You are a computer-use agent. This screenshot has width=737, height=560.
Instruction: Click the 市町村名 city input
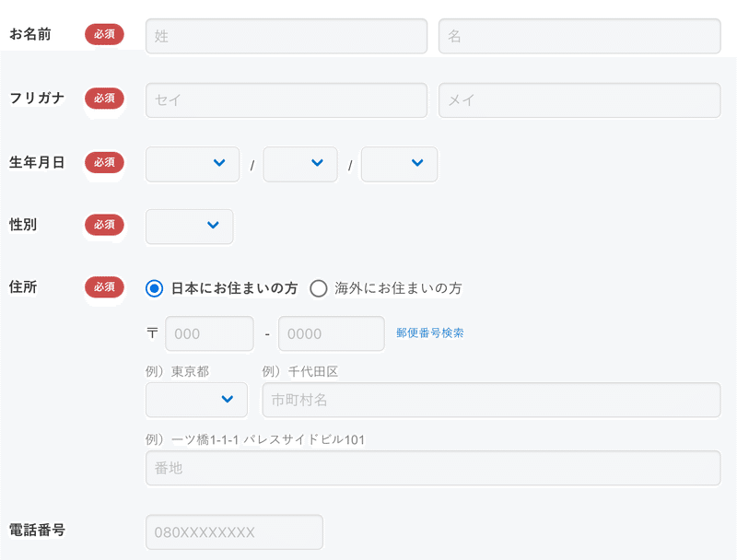coord(491,400)
